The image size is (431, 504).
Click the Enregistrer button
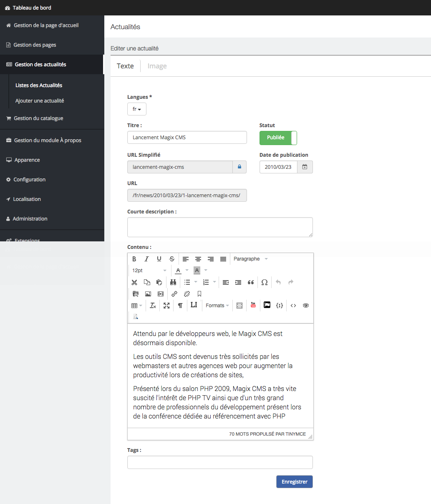[x=295, y=481]
